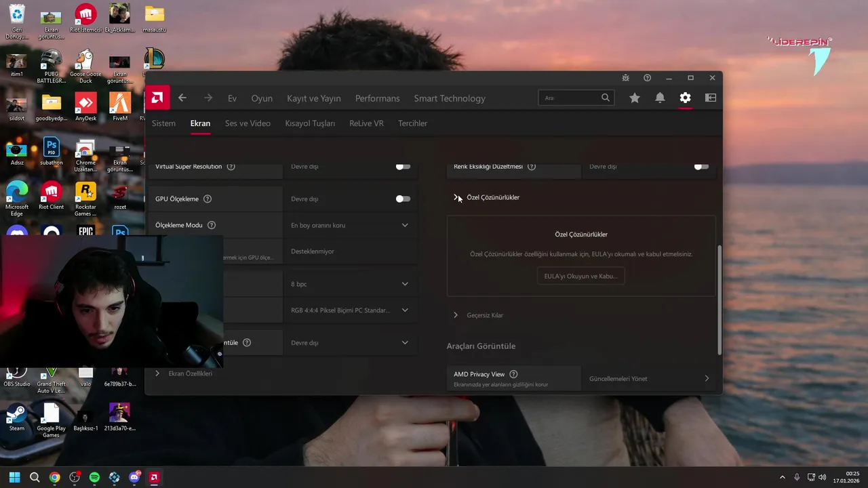Open Discord from the taskbar
This screenshot has height=488, width=868.
point(134,477)
